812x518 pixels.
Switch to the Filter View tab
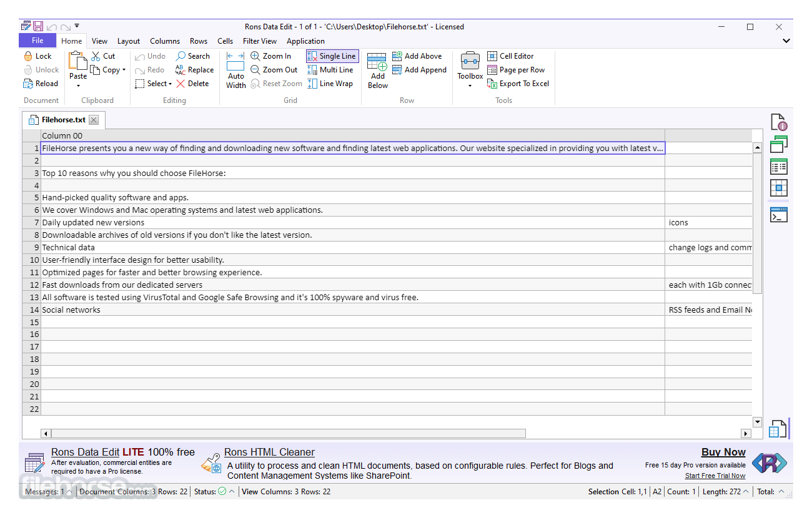pos(260,41)
